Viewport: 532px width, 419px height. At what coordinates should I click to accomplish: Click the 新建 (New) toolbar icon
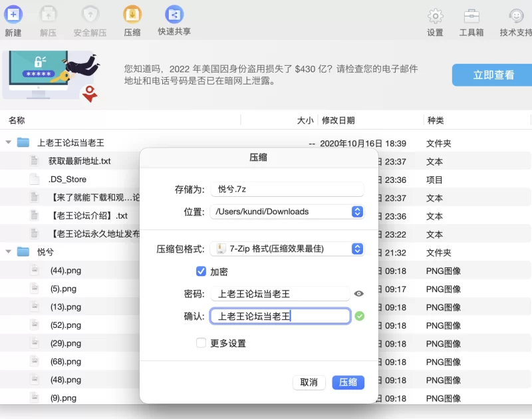click(x=13, y=15)
